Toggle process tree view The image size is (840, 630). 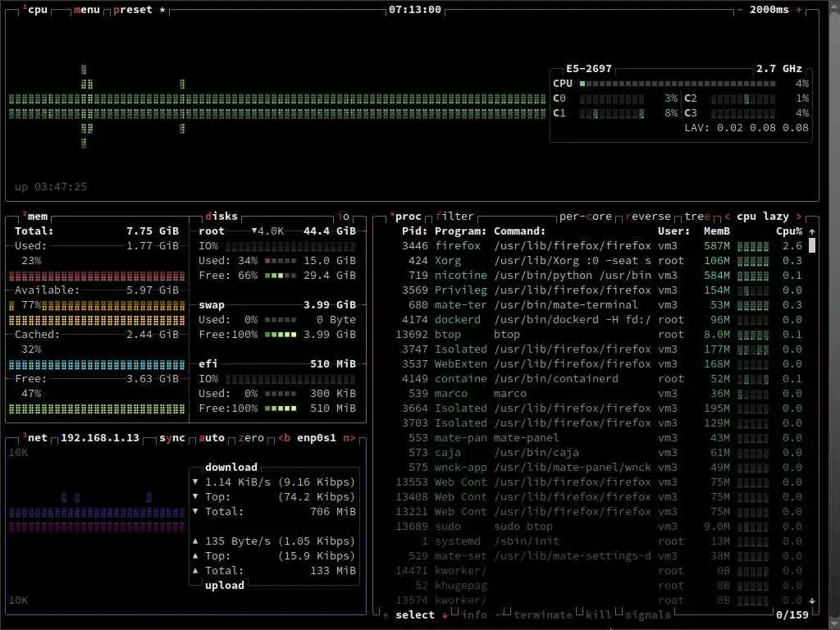[697, 217]
